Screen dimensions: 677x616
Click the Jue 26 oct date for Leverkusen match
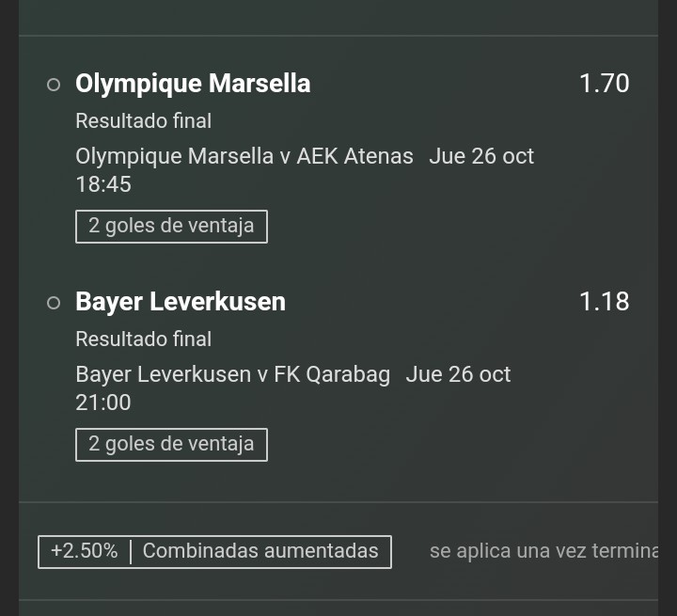(x=458, y=374)
